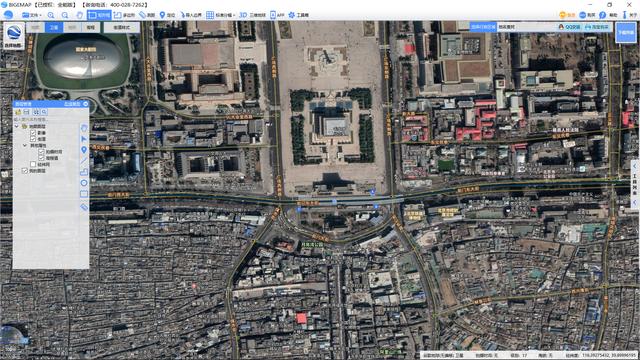Switch to the 3D earth view
Viewport: 640px width, 360px height.
pyautogui.click(x=253, y=15)
